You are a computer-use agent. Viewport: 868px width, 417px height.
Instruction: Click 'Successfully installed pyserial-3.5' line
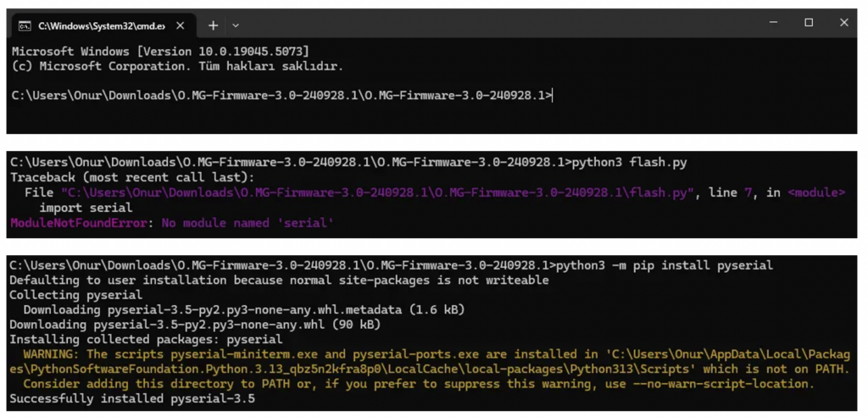132,398
